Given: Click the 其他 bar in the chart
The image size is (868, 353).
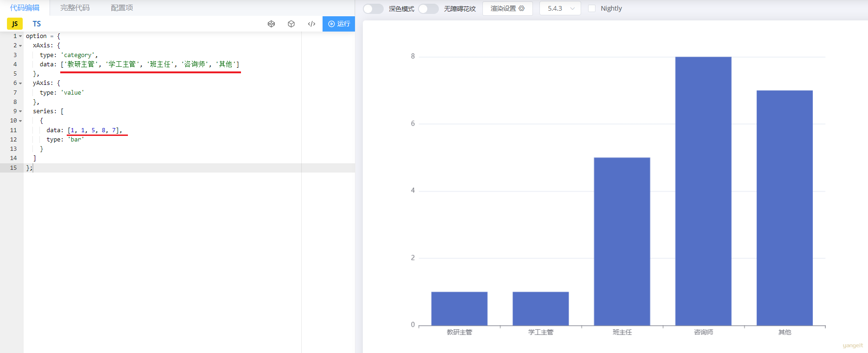Looking at the screenshot, I should (x=785, y=208).
